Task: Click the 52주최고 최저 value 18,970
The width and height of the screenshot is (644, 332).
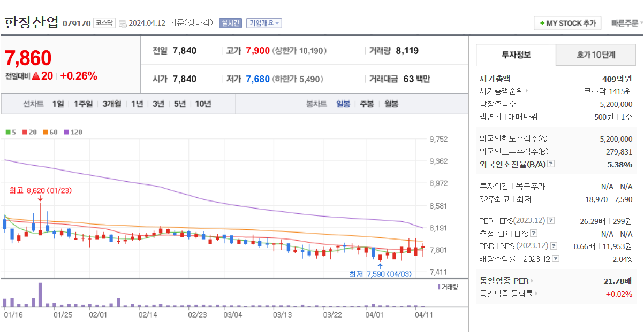Action: (596, 199)
